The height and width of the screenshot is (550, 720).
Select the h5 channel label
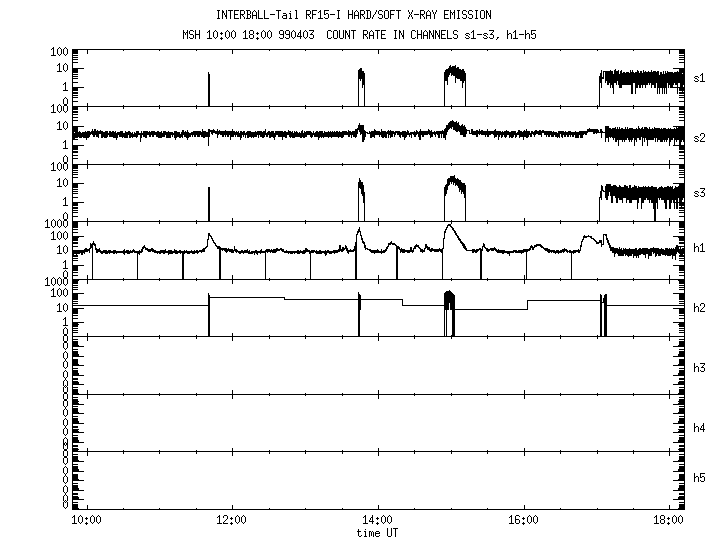point(701,479)
